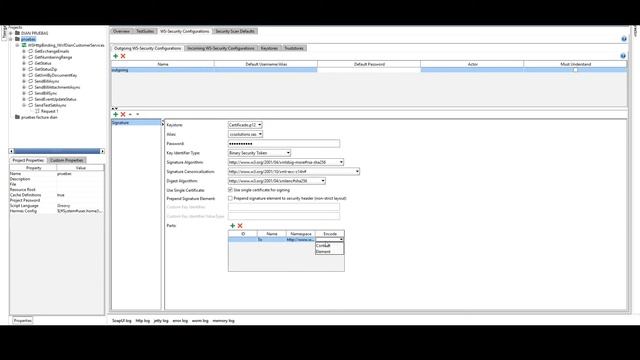640x360 pixels.
Task: Click navigator scrollbar right arrow
Action: click(102, 151)
